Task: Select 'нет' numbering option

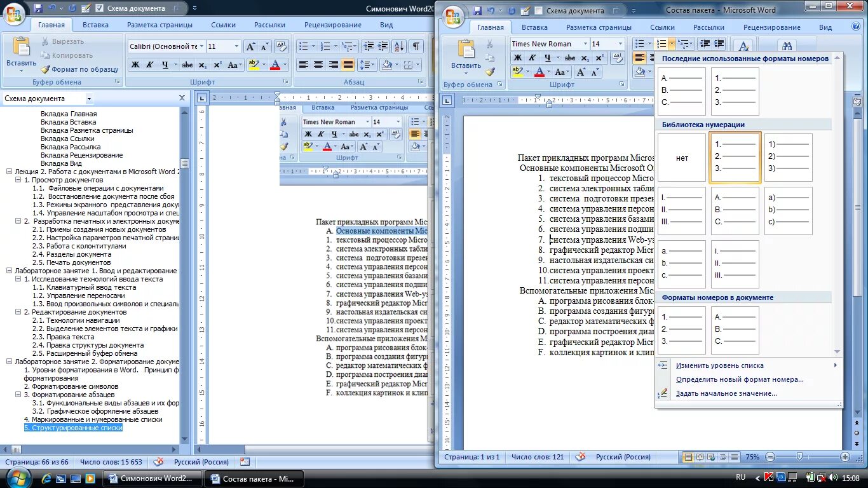Action: tap(682, 158)
